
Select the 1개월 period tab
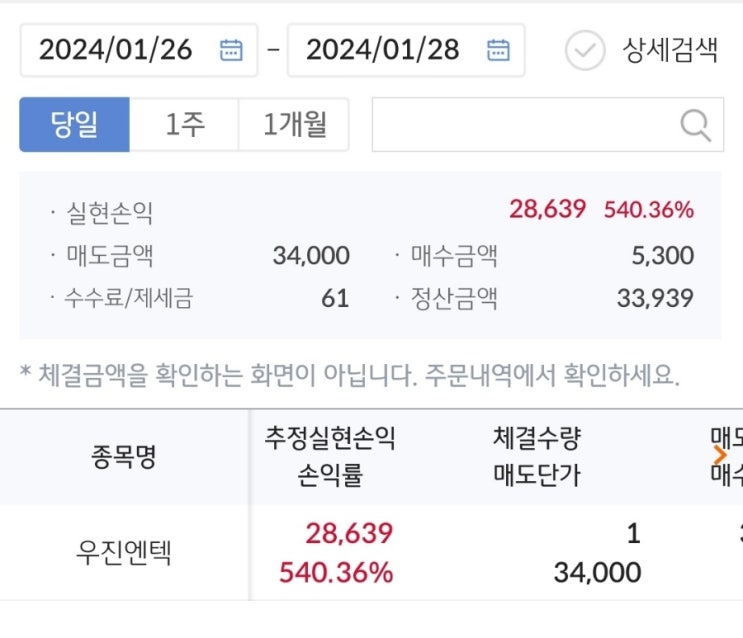tap(293, 125)
